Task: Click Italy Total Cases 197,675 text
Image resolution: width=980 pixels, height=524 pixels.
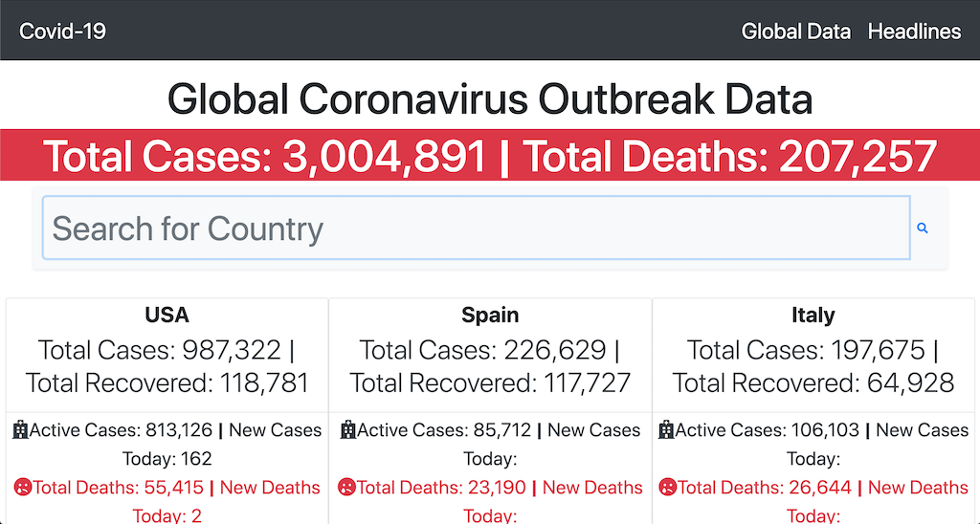Action: (806, 350)
